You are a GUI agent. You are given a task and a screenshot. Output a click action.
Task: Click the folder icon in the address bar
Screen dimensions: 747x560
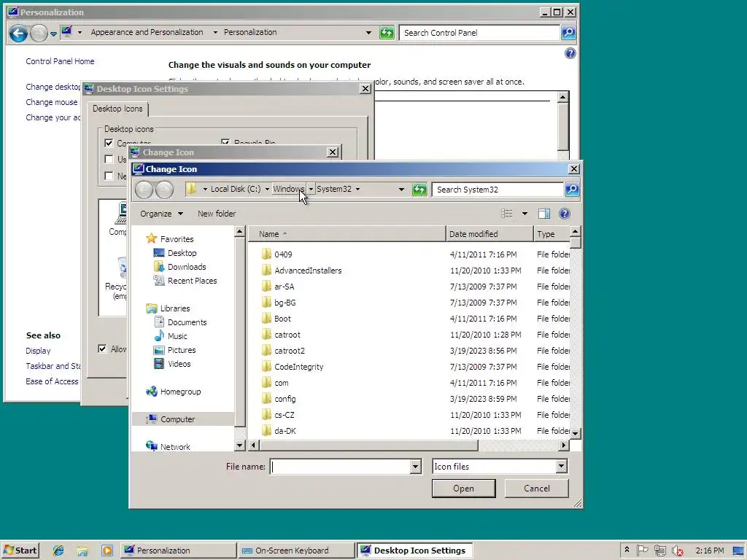[191, 189]
